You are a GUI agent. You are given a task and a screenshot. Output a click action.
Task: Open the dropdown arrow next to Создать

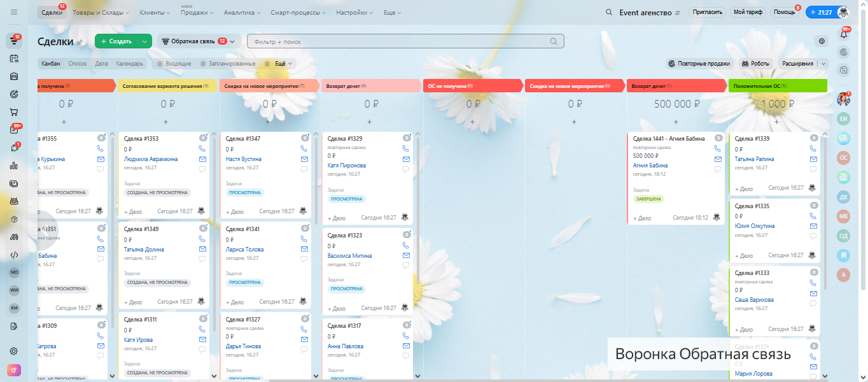point(145,41)
